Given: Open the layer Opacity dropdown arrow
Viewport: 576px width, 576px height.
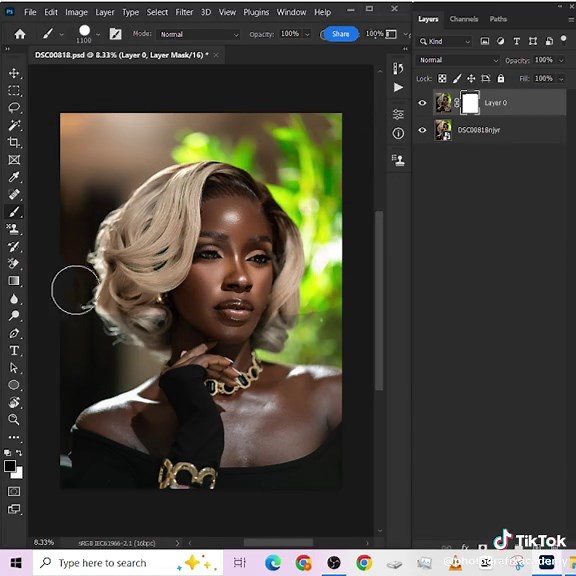Looking at the screenshot, I should pos(561,60).
